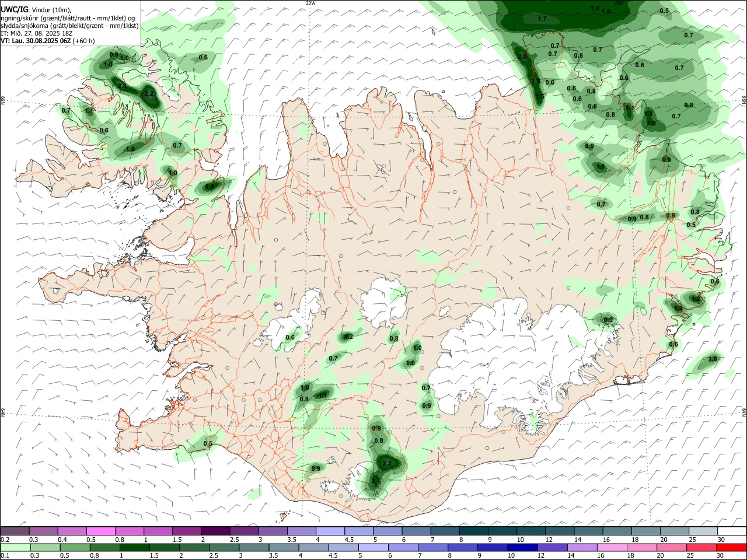Select the bright pink upper swatch between 0.5 and 0.8
The image size is (747, 560).
click(x=101, y=531)
